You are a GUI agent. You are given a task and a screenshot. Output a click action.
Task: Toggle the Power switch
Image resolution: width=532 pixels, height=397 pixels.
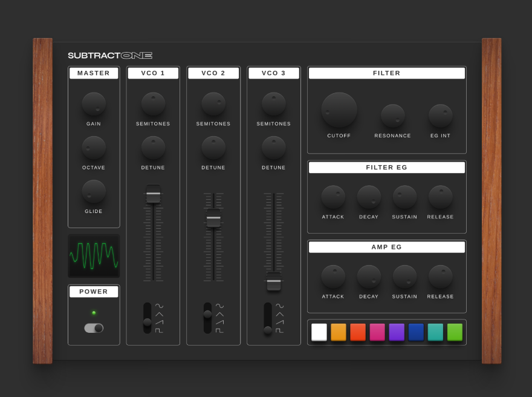(x=94, y=328)
